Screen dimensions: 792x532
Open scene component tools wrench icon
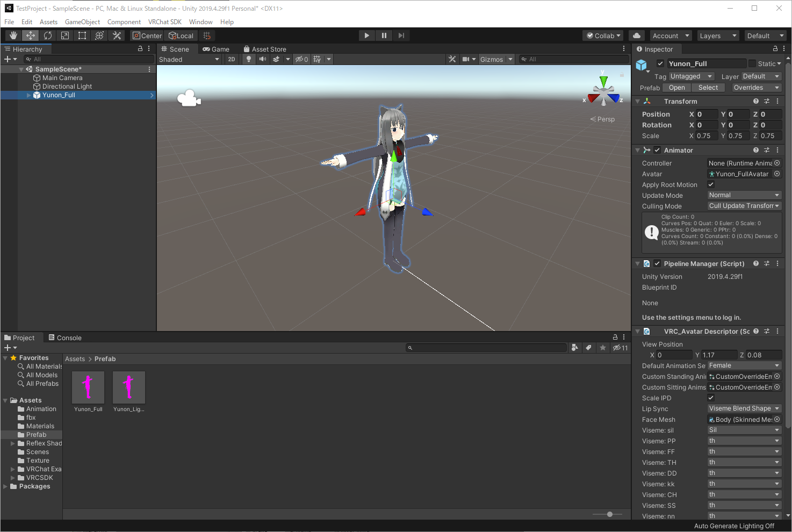tap(452, 59)
